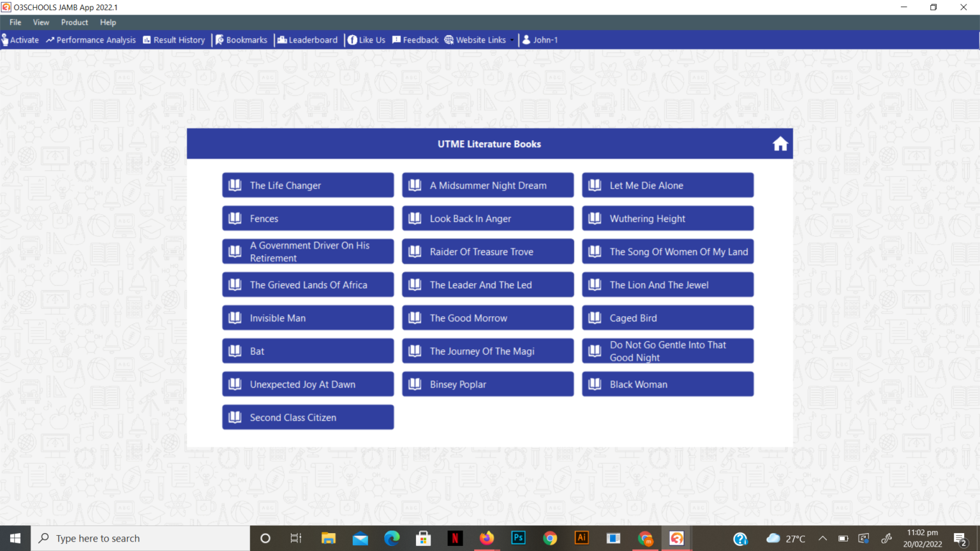
Task: Open the Bookmarks panel
Action: [219, 40]
